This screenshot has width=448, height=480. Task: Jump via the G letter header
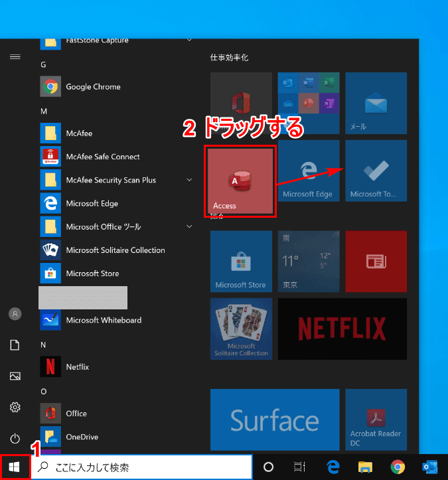click(x=43, y=64)
